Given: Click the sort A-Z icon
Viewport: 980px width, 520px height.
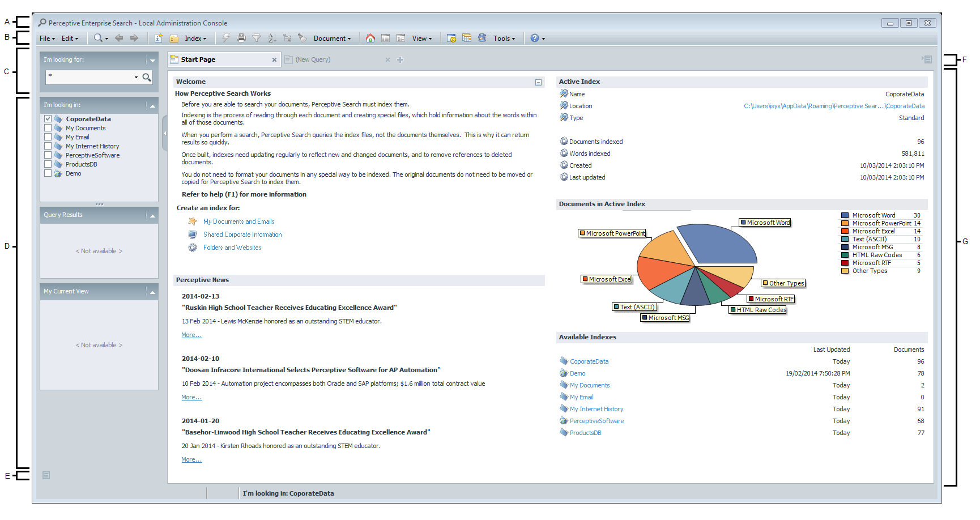Looking at the screenshot, I should 272,38.
